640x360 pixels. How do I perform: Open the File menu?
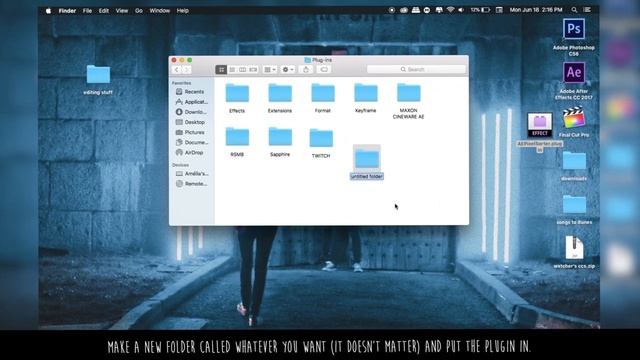pyautogui.click(x=87, y=11)
